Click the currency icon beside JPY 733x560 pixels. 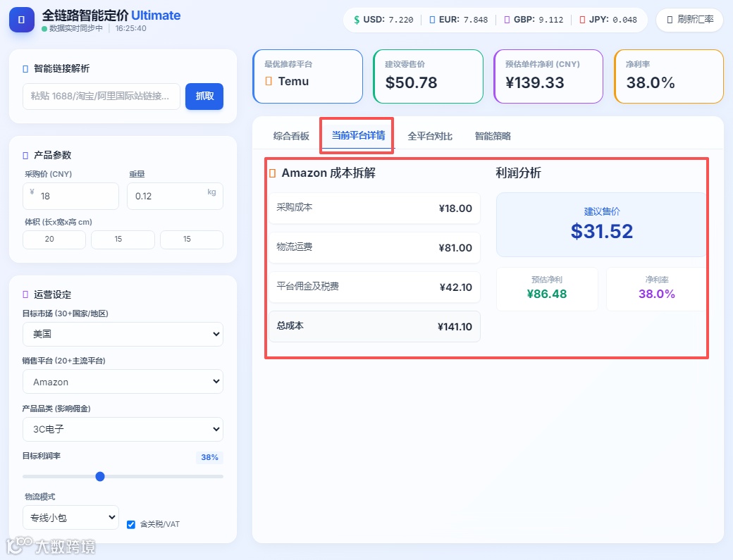(x=582, y=20)
